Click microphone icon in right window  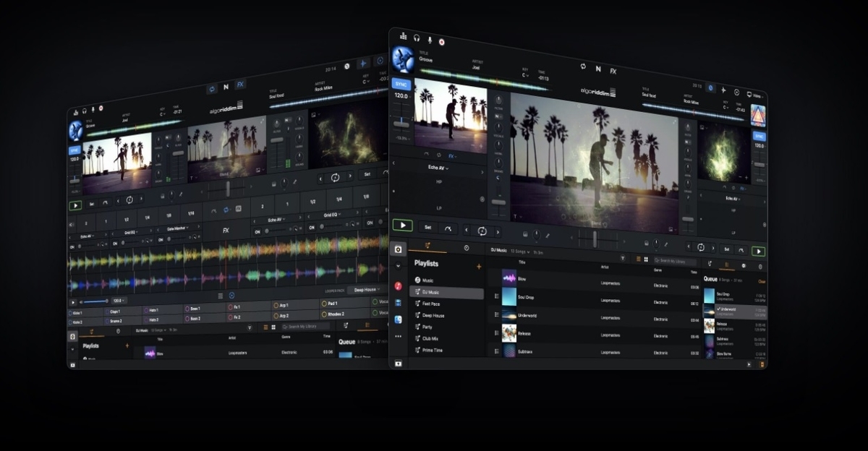click(429, 40)
